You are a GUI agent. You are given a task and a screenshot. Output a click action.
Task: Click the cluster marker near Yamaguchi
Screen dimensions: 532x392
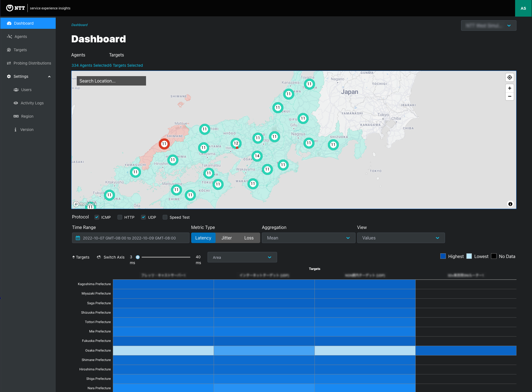(x=135, y=172)
